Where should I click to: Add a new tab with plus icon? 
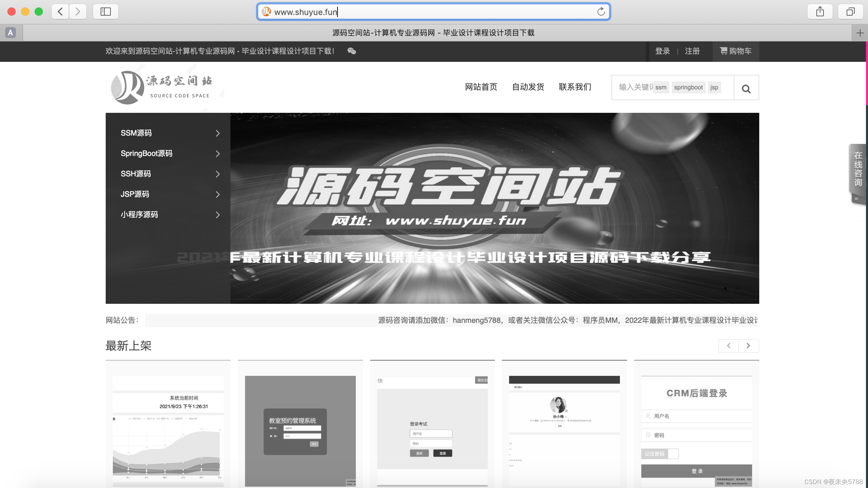[860, 33]
